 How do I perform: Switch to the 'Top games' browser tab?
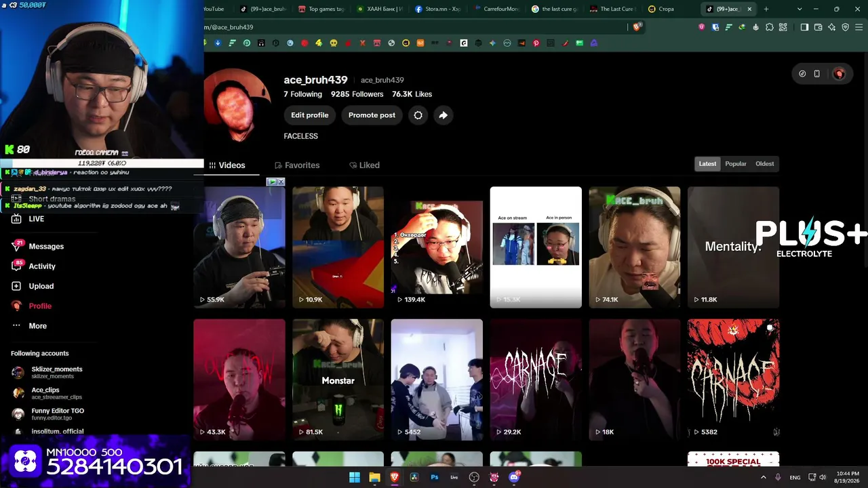(x=321, y=9)
